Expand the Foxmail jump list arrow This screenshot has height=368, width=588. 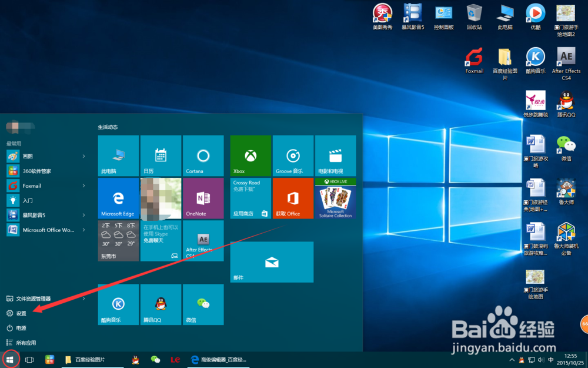84,185
